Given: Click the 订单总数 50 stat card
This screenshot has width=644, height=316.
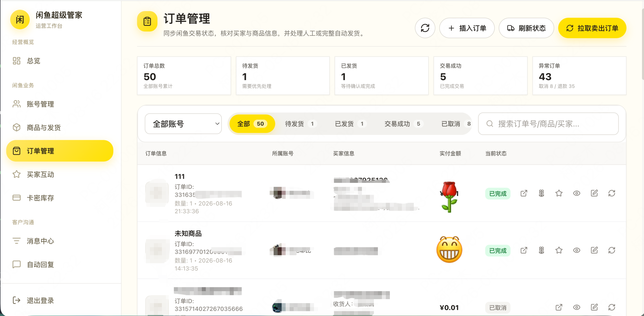Looking at the screenshot, I should (x=184, y=76).
